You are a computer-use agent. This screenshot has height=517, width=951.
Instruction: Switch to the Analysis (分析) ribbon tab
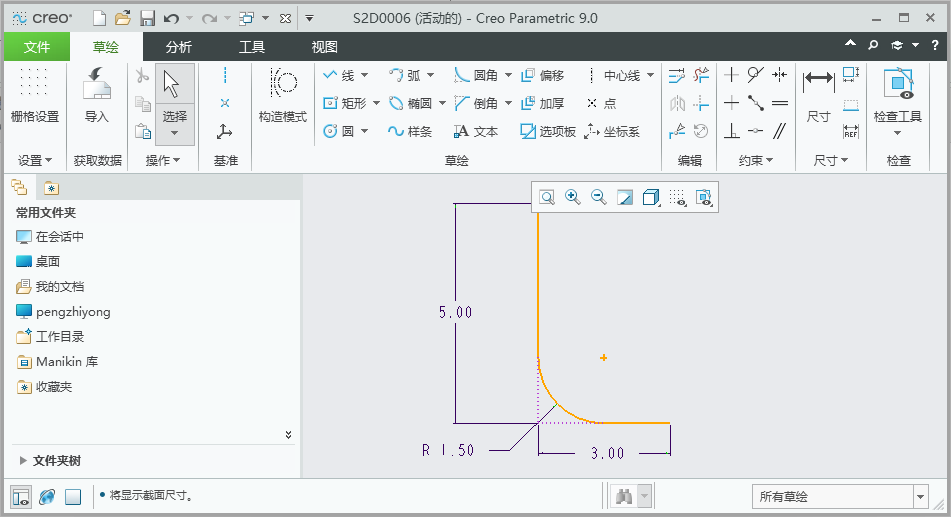tap(178, 47)
